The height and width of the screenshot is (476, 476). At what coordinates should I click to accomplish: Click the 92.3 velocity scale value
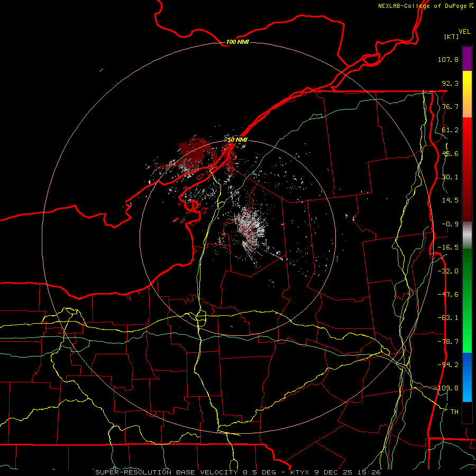click(x=450, y=83)
